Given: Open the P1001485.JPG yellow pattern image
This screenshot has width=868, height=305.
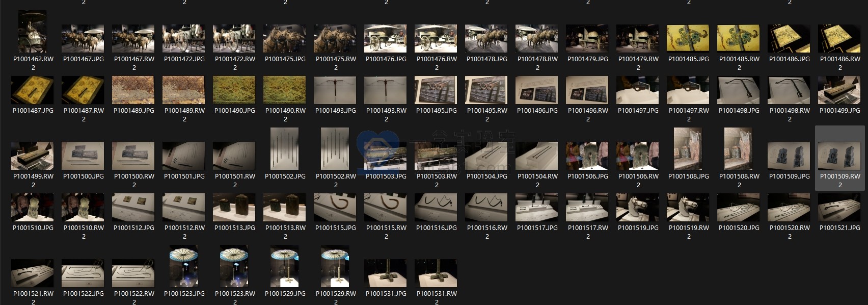Looking at the screenshot, I should [x=688, y=39].
